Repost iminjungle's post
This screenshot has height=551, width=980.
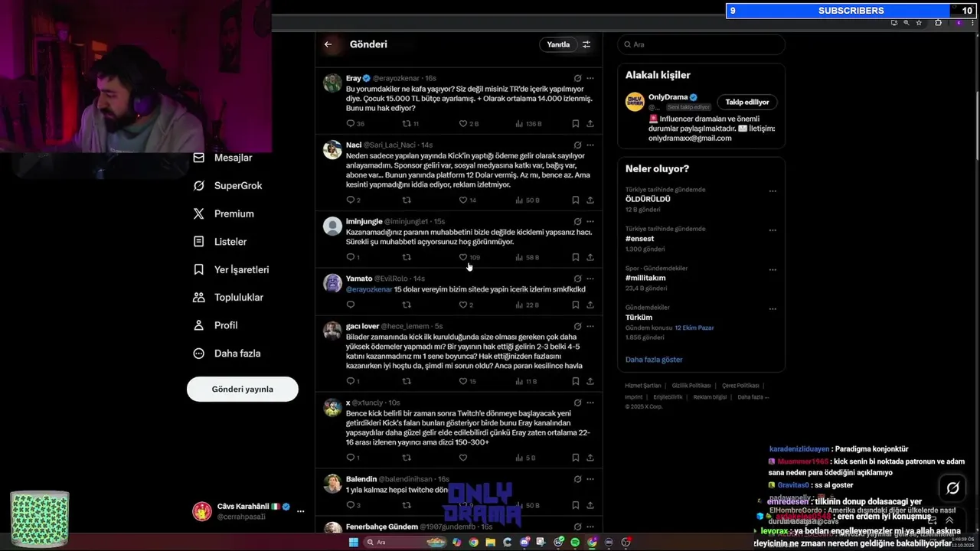pos(407,257)
